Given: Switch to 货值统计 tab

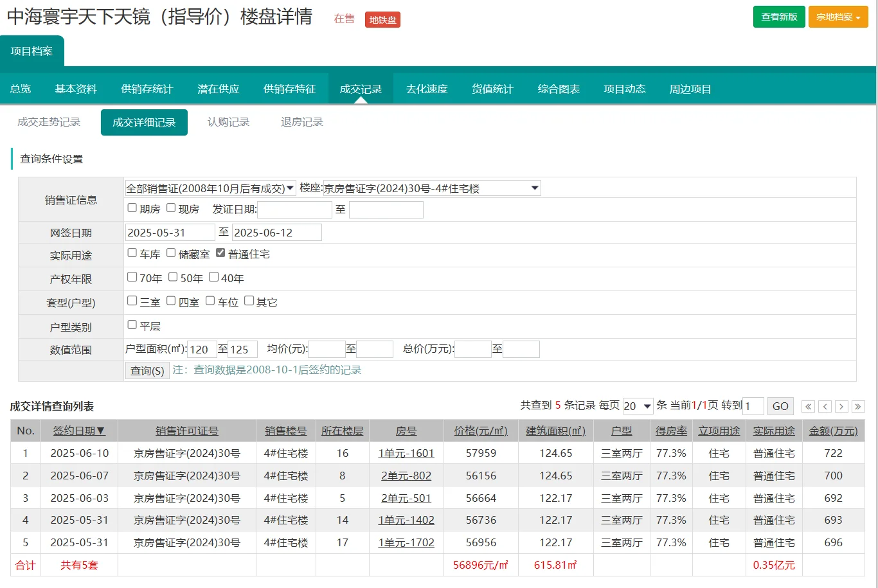Looking at the screenshot, I should [x=493, y=89].
